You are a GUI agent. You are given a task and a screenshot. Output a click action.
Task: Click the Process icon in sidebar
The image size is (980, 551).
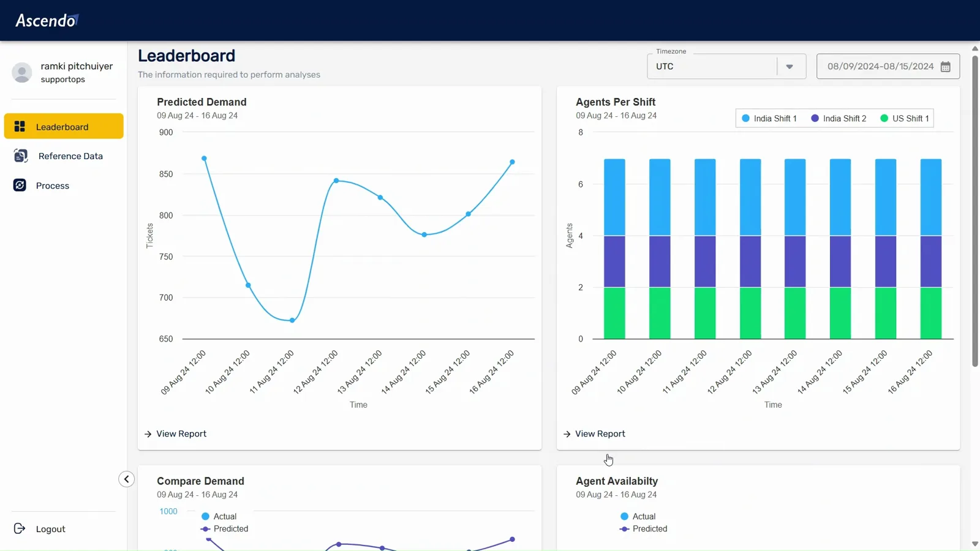[x=20, y=185]
